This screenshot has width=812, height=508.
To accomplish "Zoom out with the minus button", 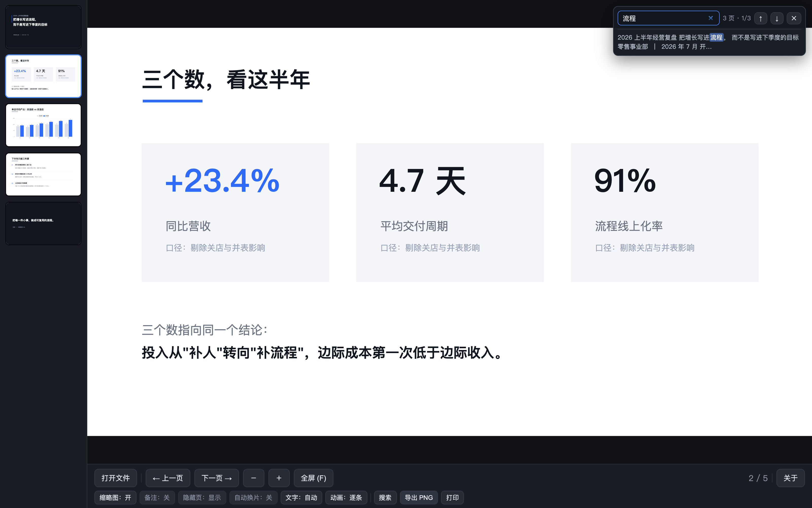I will [254, 478].
